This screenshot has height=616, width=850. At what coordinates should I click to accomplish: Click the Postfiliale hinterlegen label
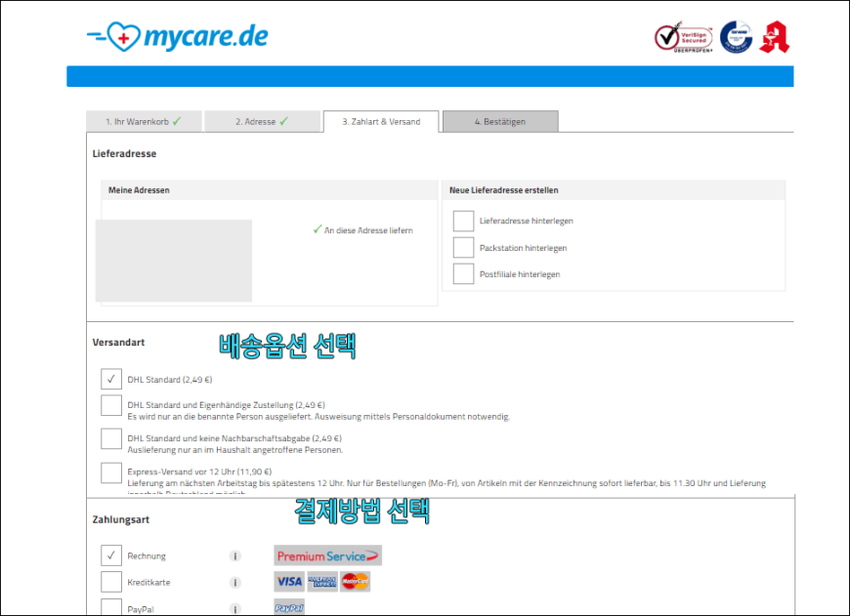click(520, 274)
